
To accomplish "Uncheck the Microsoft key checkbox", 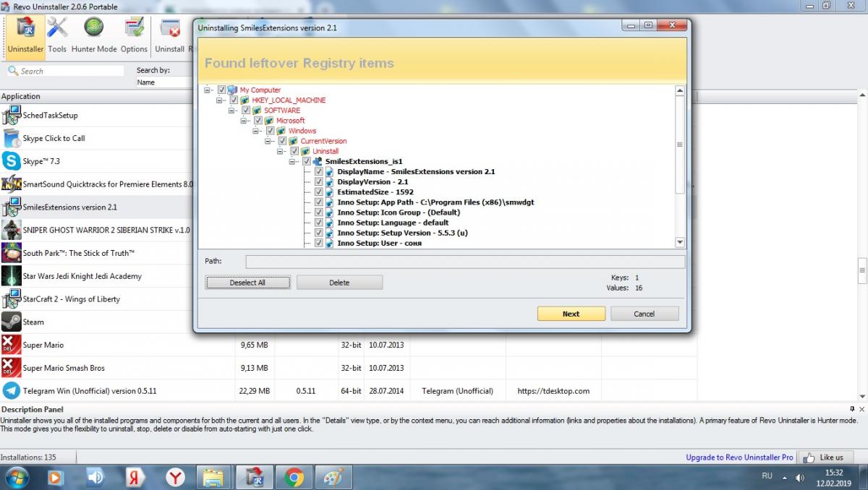I will (x=258, y=121).
